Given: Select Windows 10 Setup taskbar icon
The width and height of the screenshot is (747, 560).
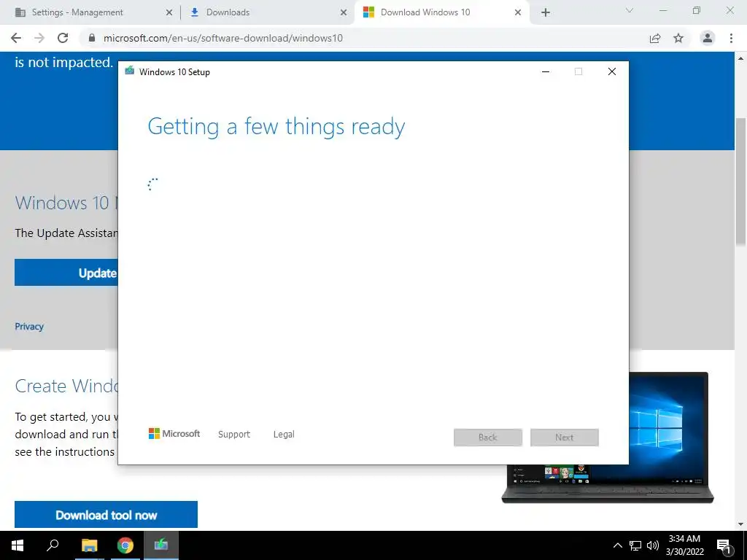Looking at the screenshot, I should 161,545.
